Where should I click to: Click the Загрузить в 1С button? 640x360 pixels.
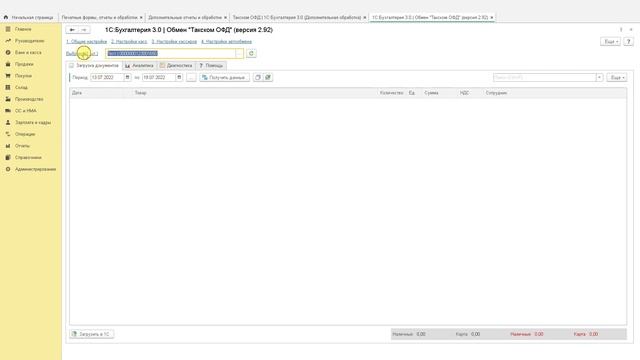91,334
